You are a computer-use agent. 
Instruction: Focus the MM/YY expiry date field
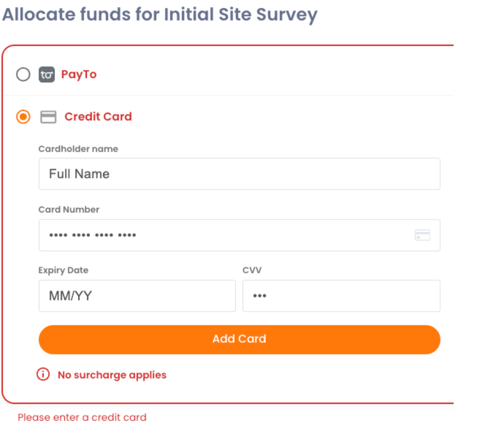pyautogui.click(x=137, y=296)
